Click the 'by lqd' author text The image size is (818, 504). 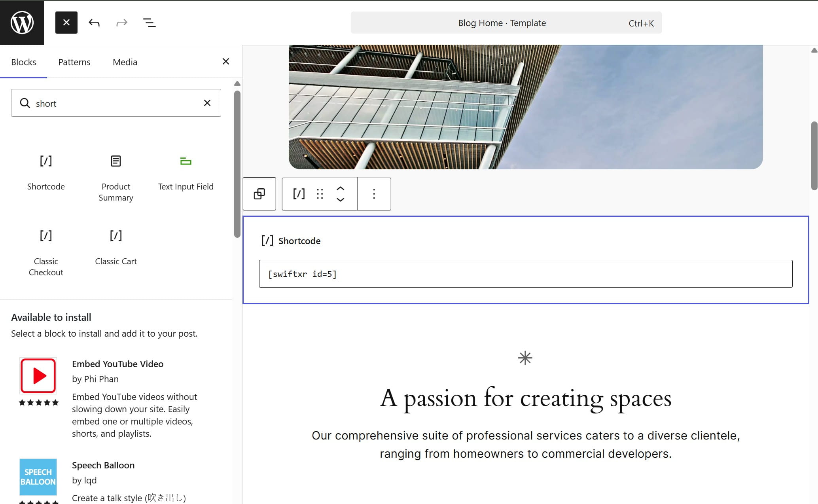tap(84, 480)
